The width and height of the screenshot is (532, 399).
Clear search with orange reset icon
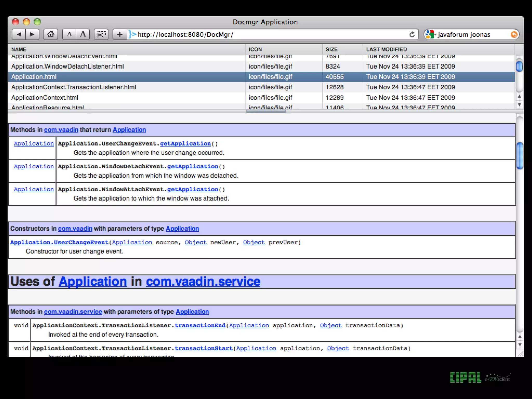tap(514, 34)
